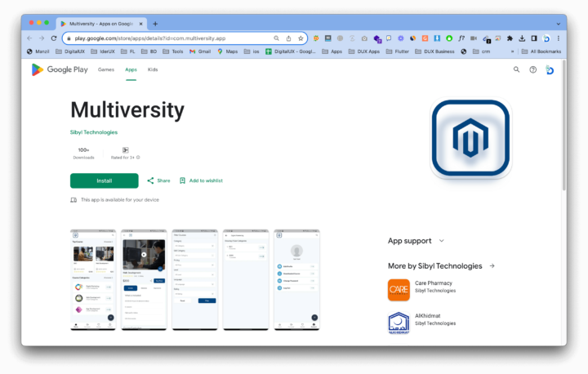The image size is (588, 374).
Task: Open the Google Play account avatar
Action: (550, 69)
